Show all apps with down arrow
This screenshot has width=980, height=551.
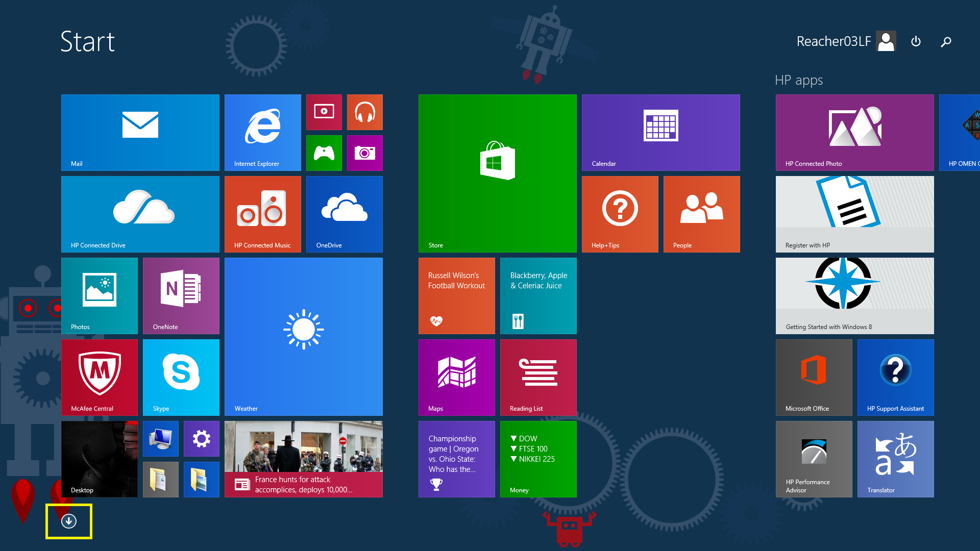coord(69,521)
